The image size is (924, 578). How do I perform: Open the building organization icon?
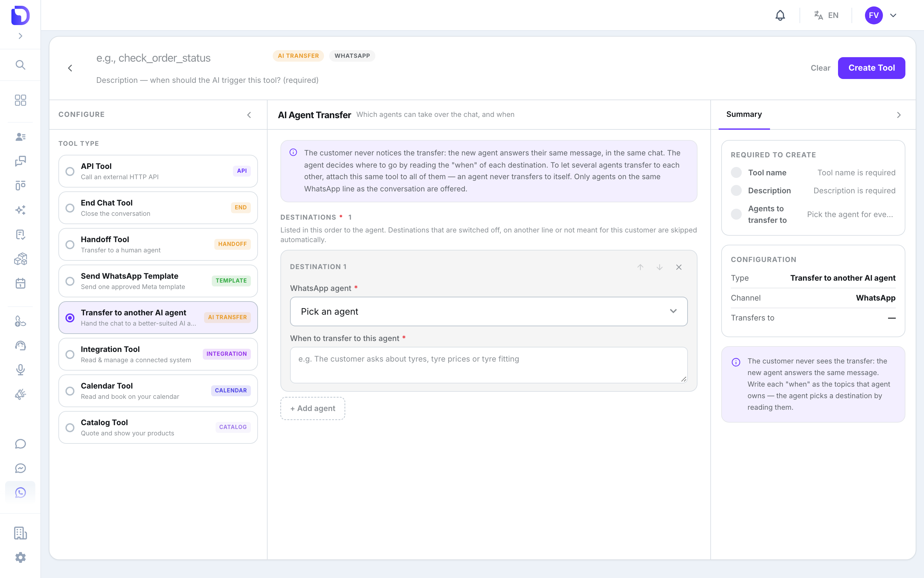(21, 533)
